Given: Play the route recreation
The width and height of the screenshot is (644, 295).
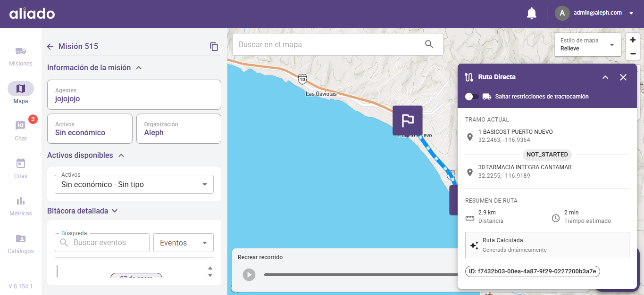Looking at the screenshot, I should 249,274.
